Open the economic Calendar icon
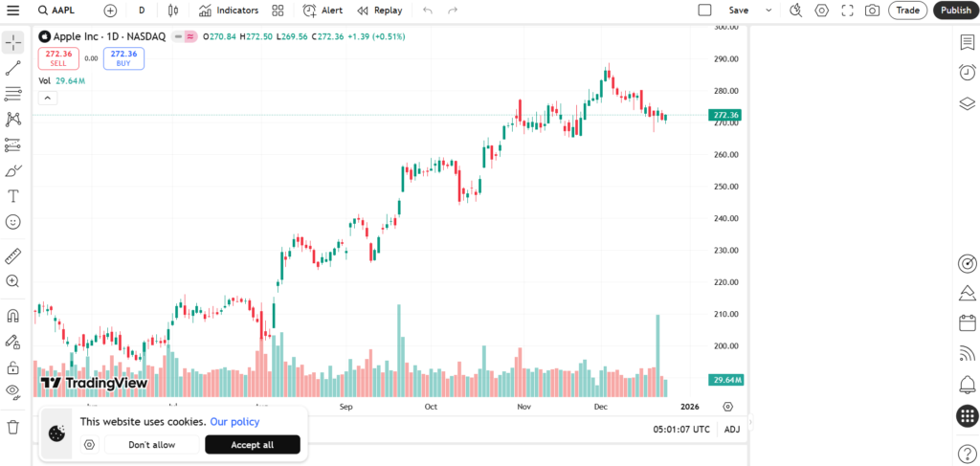Image resolution: width=980 pixels, height=466 pixels. click(967, 323)
